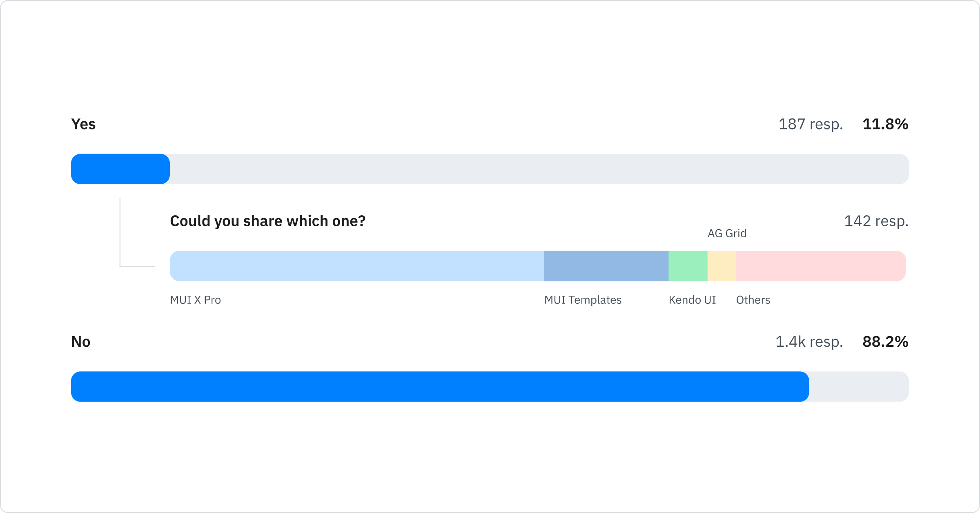Click the "88.2%" percentage value

click(885, 342)
